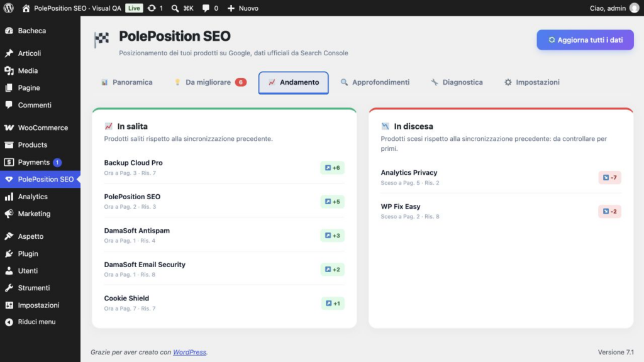Click the Live status badge
The height and width of the screenshot is (362, 644).
pos(134,8)
